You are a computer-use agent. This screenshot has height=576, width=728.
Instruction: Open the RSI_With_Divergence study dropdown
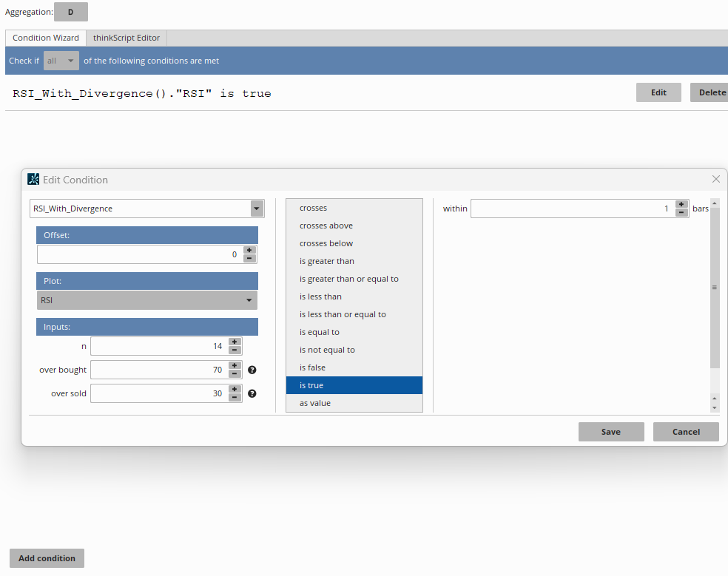pos(257,209)
